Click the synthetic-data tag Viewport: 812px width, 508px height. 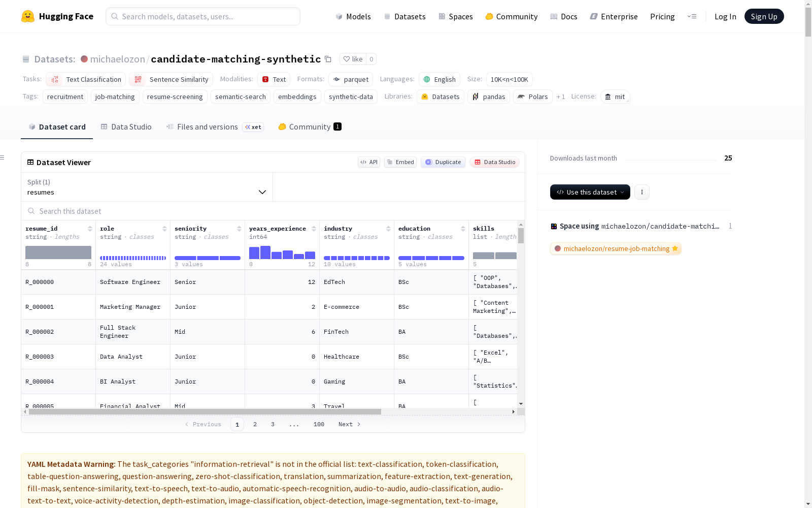pyautogui.click(x=351, y=97)
